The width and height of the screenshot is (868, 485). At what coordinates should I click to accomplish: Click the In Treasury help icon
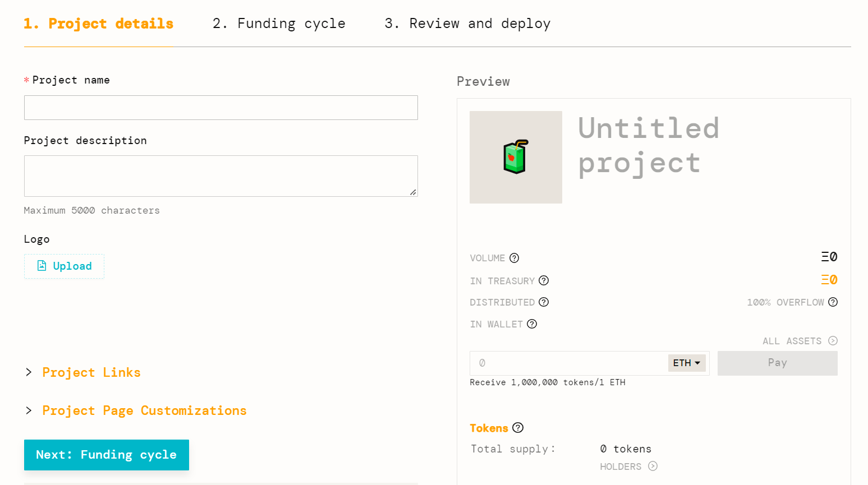[544, 280]
